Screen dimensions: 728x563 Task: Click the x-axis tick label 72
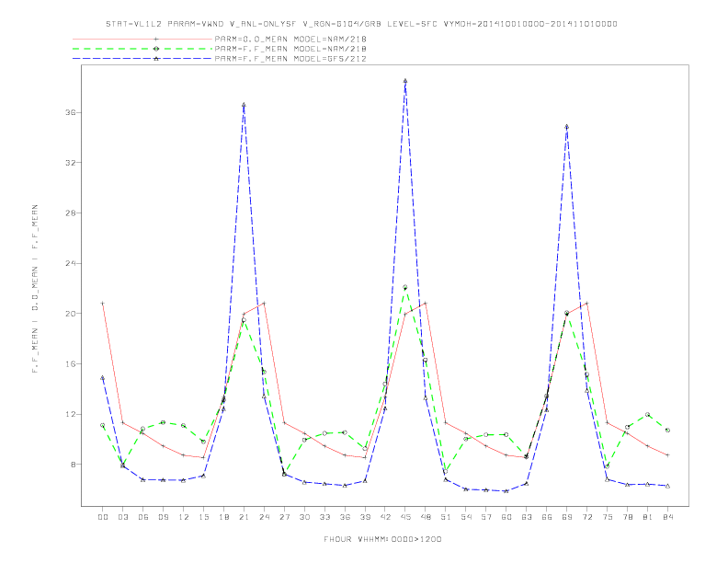(x=586, y=517)
